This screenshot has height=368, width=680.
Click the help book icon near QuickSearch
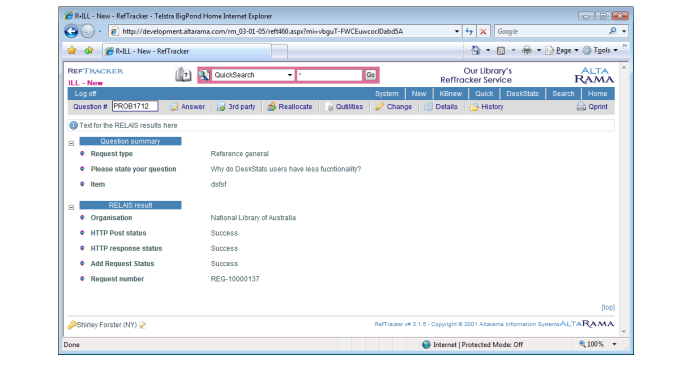(183, 75)
